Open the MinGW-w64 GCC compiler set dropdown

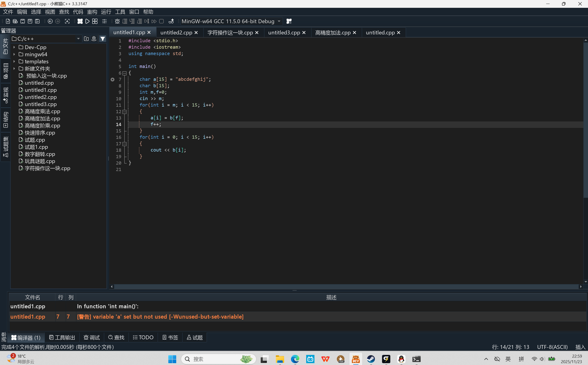pyautogui.click(x=279, y=21)
